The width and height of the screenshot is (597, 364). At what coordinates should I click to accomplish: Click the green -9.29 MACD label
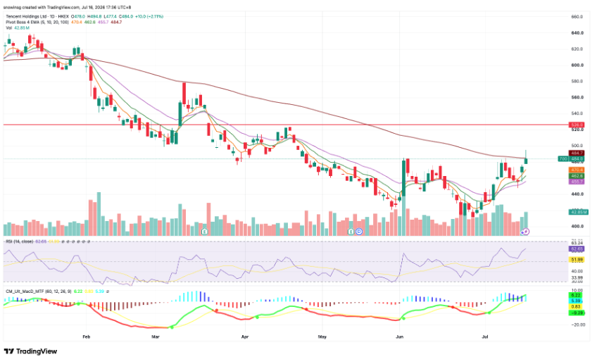[x=577, y=313]
